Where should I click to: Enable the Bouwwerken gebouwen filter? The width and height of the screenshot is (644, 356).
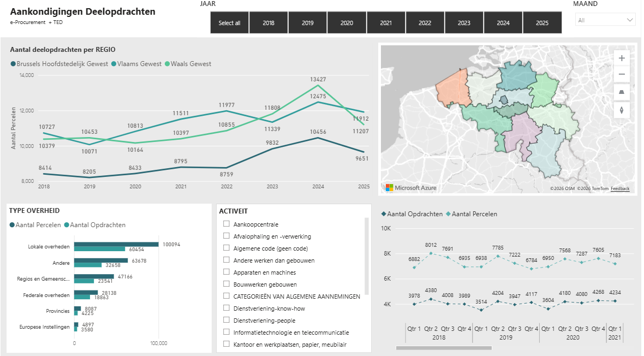(226, 284)
